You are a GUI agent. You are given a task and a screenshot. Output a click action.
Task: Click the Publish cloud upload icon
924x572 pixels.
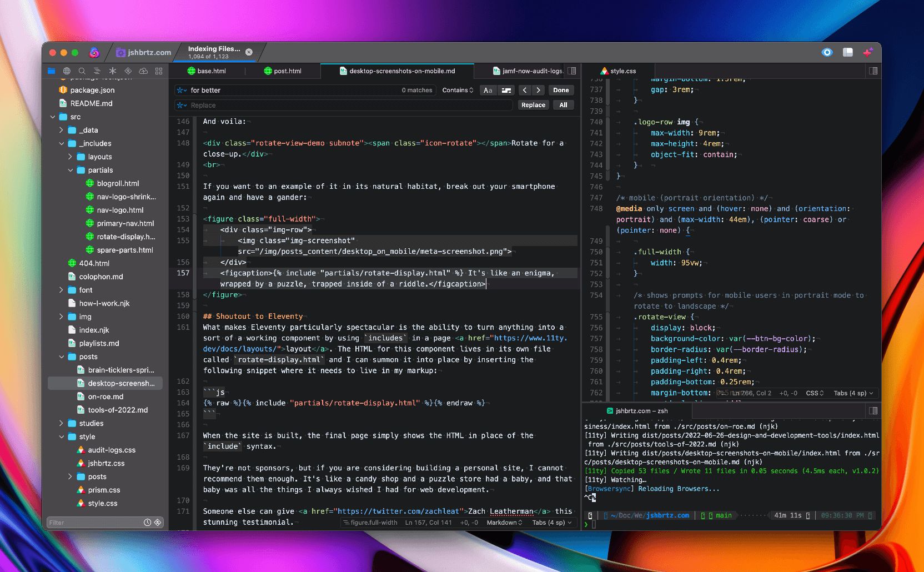tap(143, 71)
